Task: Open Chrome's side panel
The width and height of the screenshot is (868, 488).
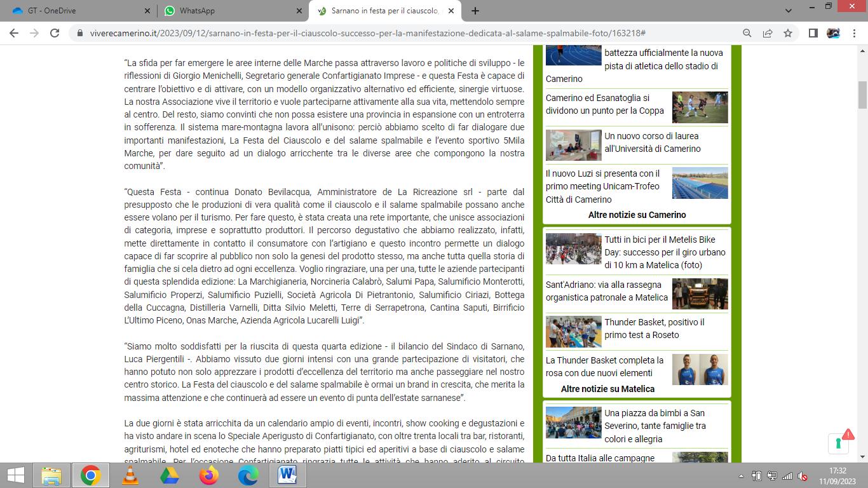Action: [x=813, y=33]
